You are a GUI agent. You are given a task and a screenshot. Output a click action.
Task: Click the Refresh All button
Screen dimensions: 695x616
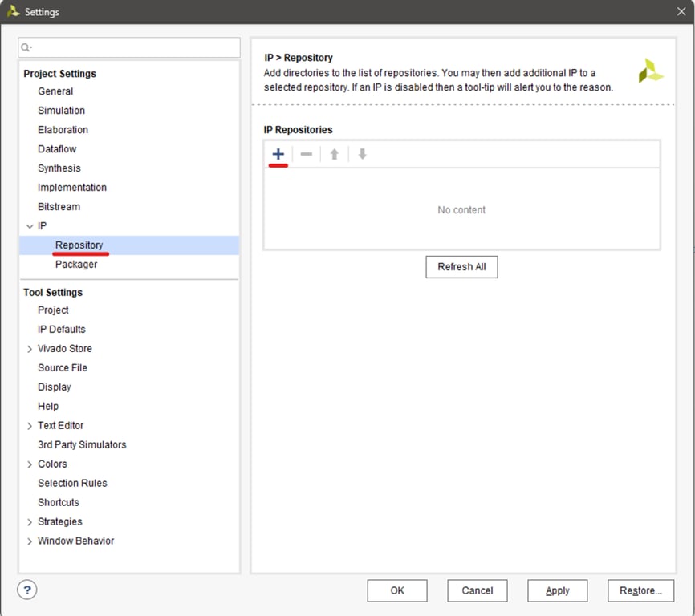click(x=461, y=267)
